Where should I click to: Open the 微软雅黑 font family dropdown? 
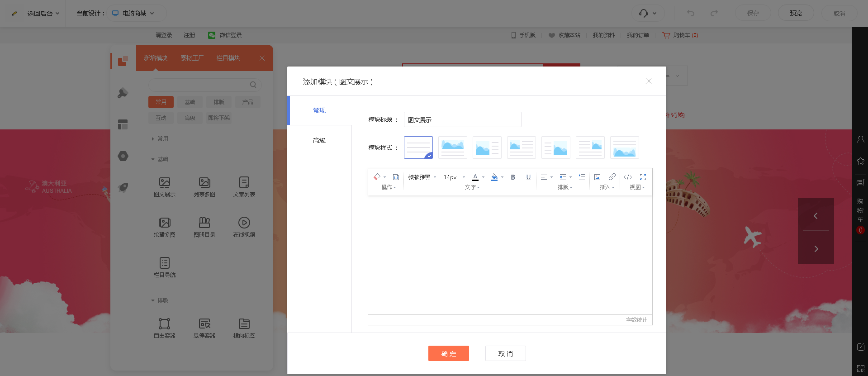pyautogui.click(x=422, y=177)
